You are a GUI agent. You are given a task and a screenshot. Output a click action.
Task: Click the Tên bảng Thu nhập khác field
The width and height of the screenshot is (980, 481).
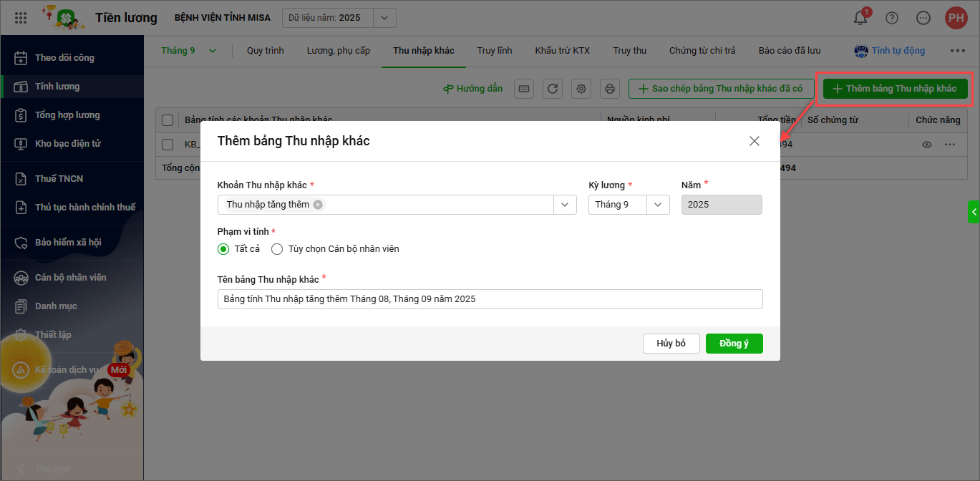click(490, 299)
